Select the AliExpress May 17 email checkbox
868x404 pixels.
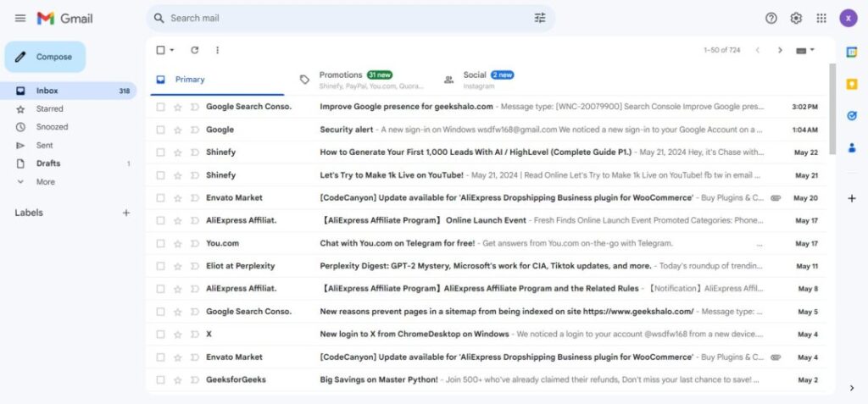[x=160, y=221]
